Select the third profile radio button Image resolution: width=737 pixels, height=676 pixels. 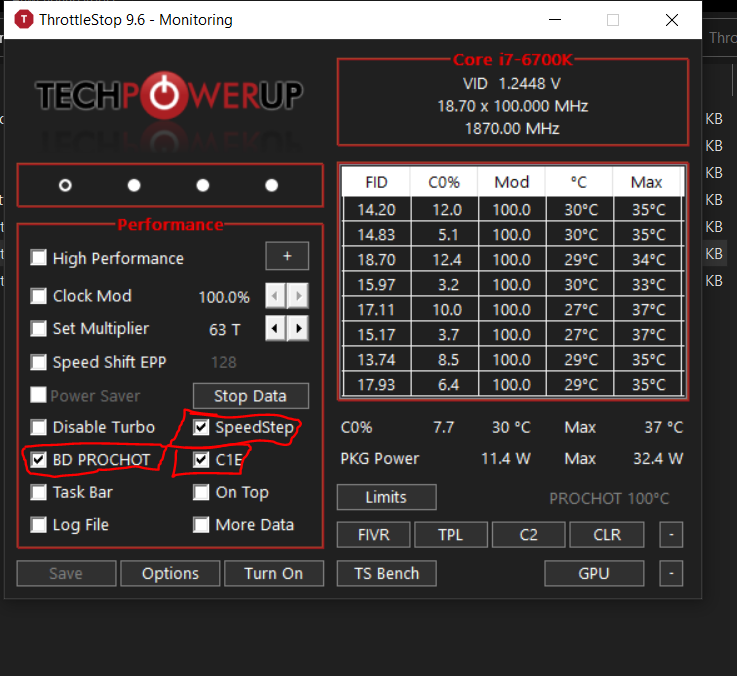[203, 185]
